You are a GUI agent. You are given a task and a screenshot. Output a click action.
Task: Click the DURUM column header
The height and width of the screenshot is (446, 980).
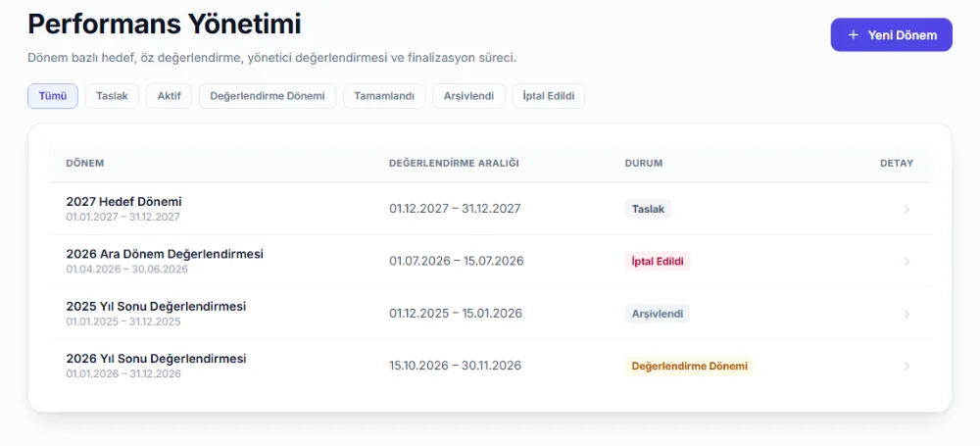[644, 164]
